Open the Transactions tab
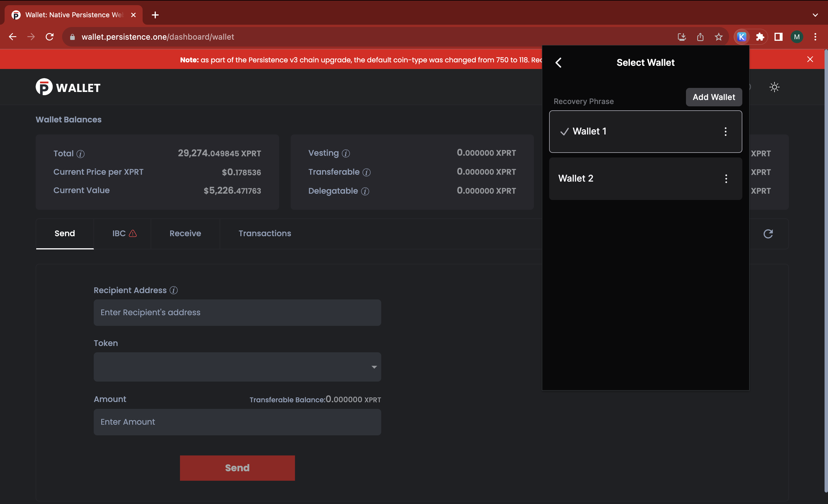 click(x=265, y=234)
